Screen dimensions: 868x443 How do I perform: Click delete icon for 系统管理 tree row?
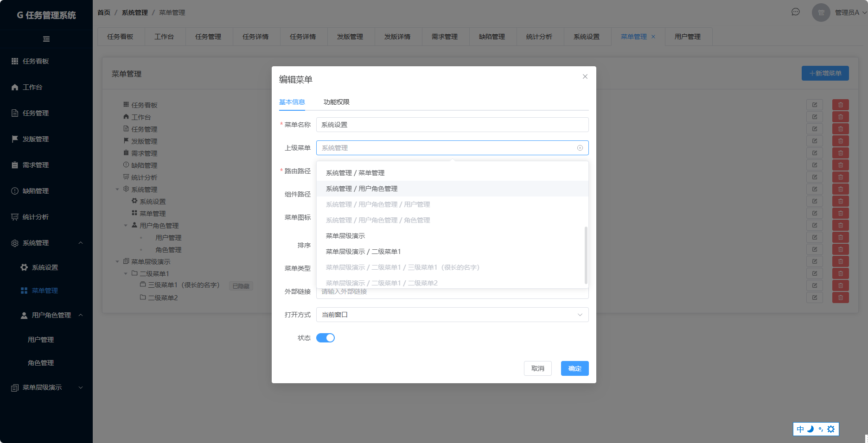tap(841, 189)
